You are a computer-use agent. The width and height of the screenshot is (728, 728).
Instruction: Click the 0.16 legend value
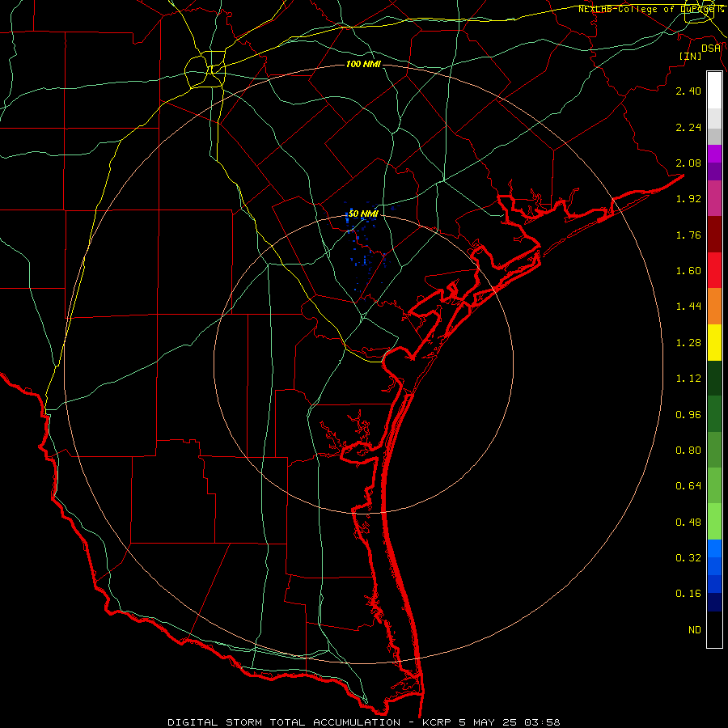pos(688,594)
